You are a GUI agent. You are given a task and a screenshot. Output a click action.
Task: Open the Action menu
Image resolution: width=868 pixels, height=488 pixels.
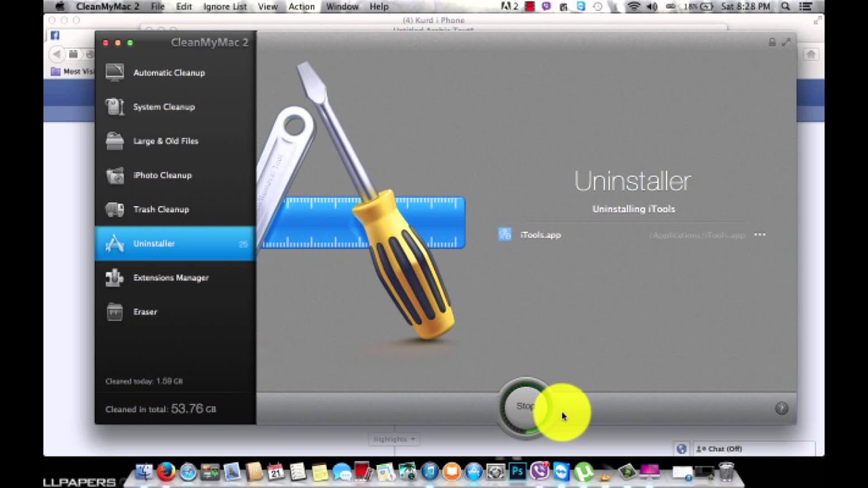point(302,7)
